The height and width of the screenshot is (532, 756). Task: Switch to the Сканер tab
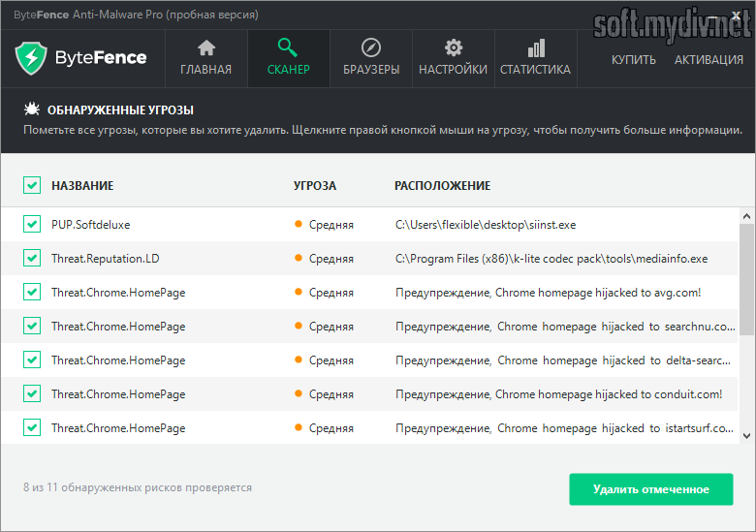coord(289,58)
